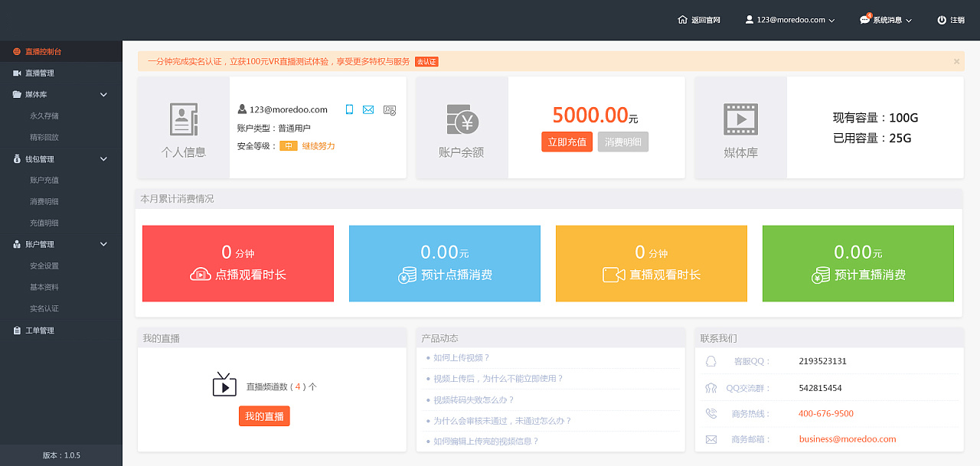Select 工单管理 in the sidebar
The width and height of the screenshot is (980, 466).
pyautogui.click(x=40, y=331)
